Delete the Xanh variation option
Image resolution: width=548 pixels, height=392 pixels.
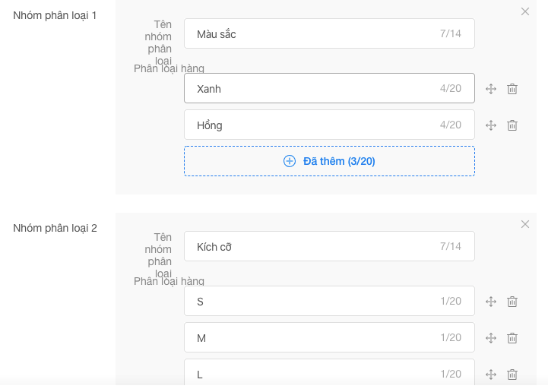tap(512, 89)
